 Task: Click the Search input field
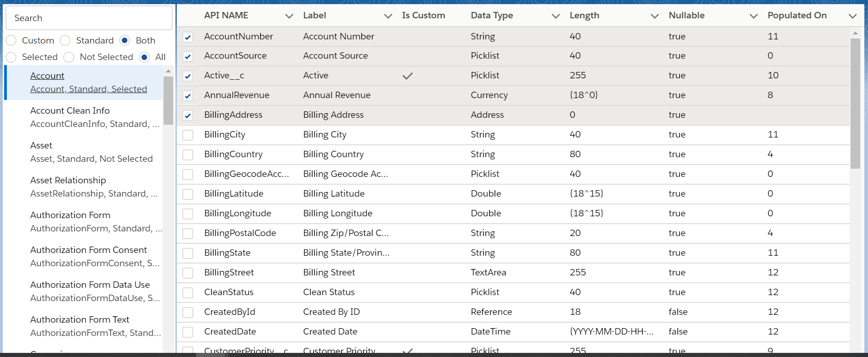[x=89, y=18]
